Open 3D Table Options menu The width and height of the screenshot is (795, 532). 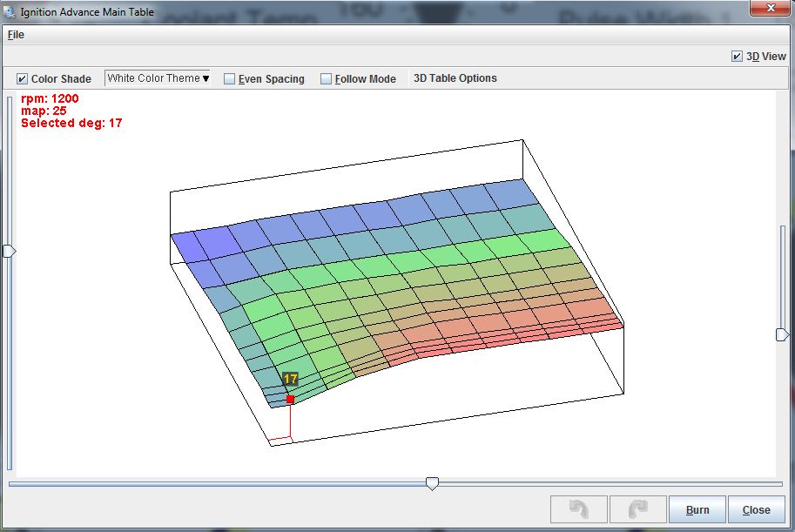click(455, 78)
